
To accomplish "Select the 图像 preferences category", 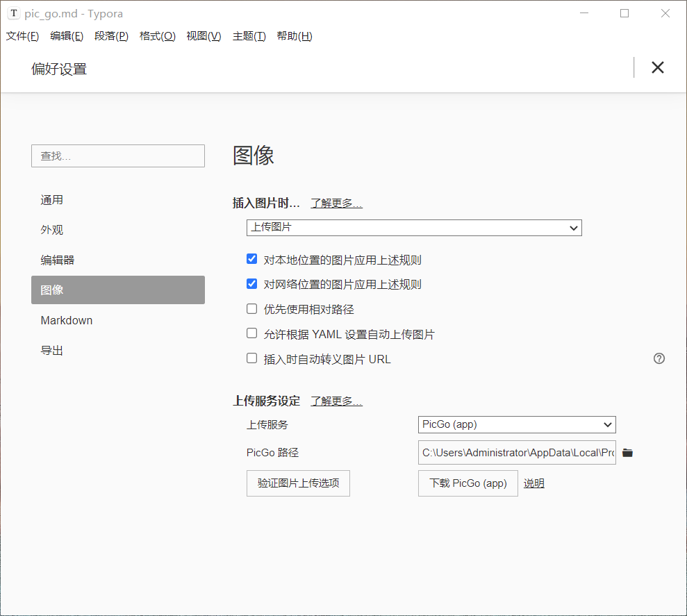I will point(118,290).
